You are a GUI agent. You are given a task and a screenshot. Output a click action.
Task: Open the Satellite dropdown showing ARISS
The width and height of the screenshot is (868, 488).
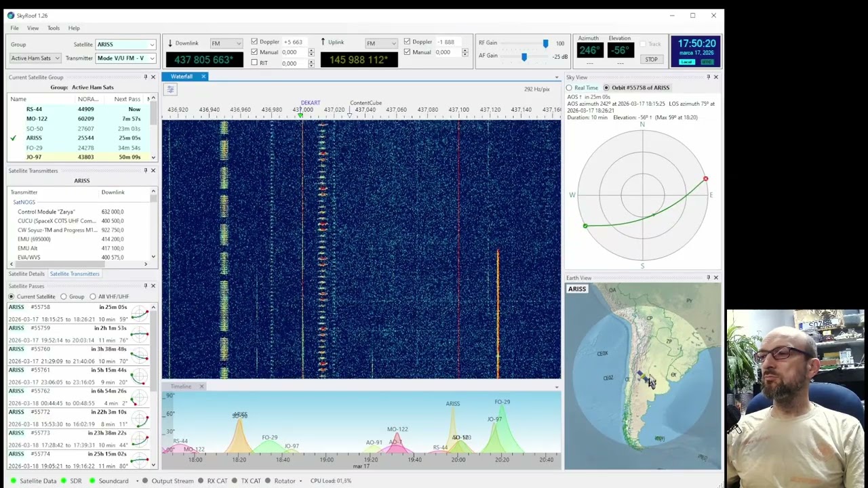click(x=125, y=45)
